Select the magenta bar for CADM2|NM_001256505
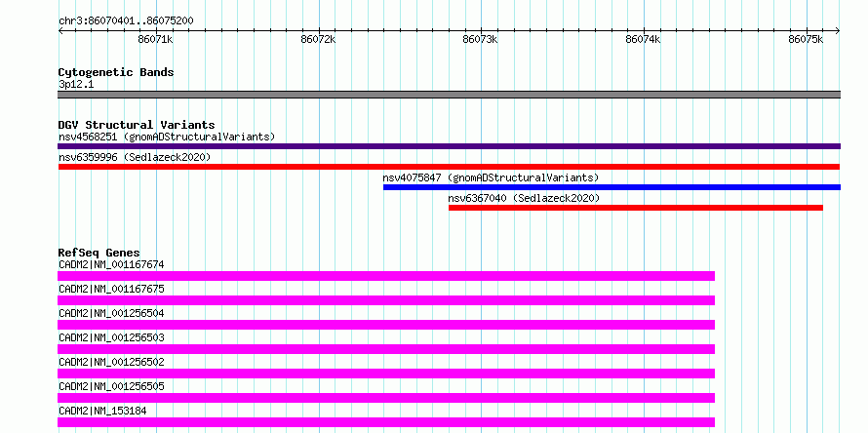 pyautogui.click(x=386, y=398)
